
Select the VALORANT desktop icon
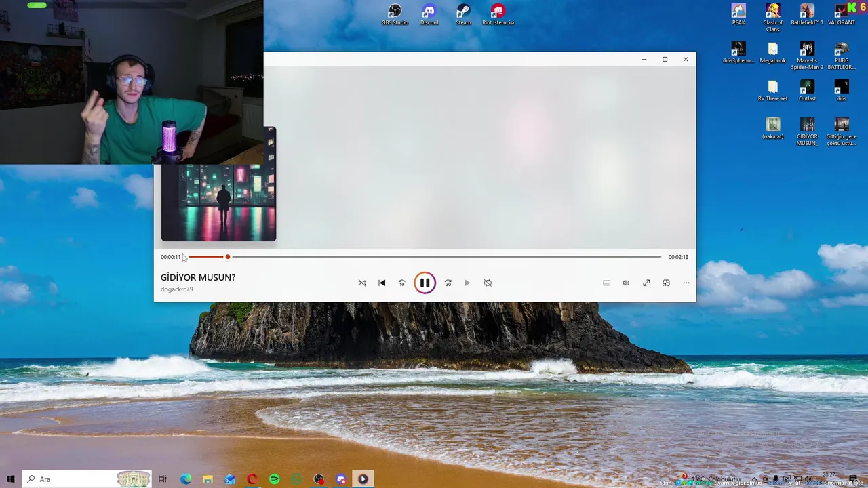pos(842,15)
